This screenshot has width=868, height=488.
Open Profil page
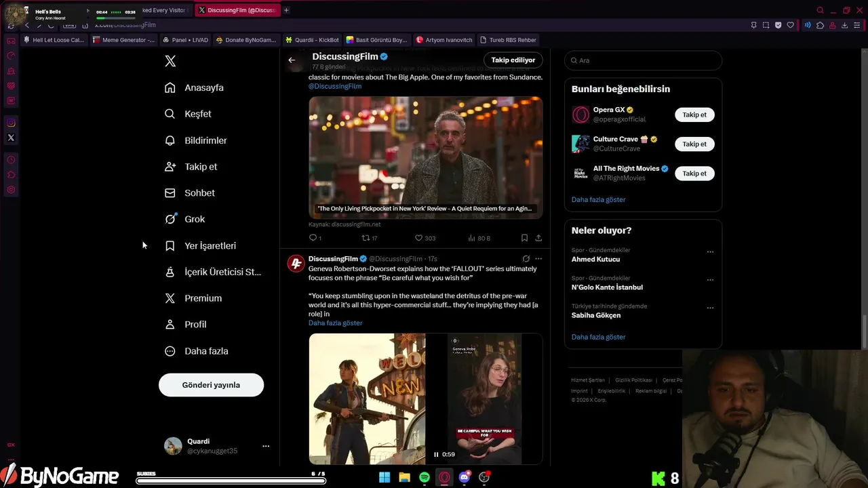(186, 325)
